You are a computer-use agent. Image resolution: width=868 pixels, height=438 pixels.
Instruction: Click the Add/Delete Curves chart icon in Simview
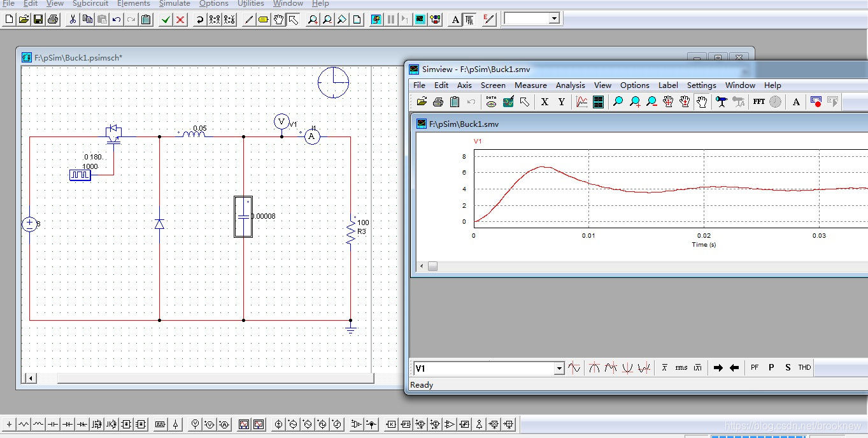click(582, 101)
